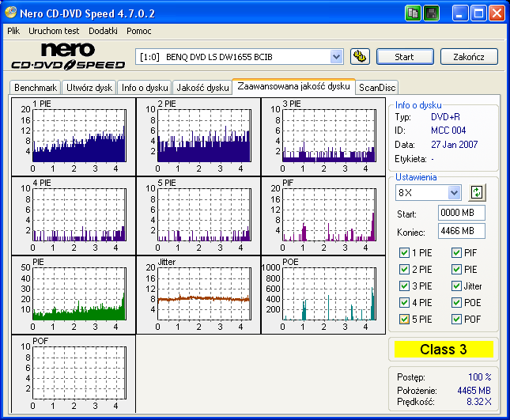Click the refresh icon beside speed dropdown

[x=477, y=192]
